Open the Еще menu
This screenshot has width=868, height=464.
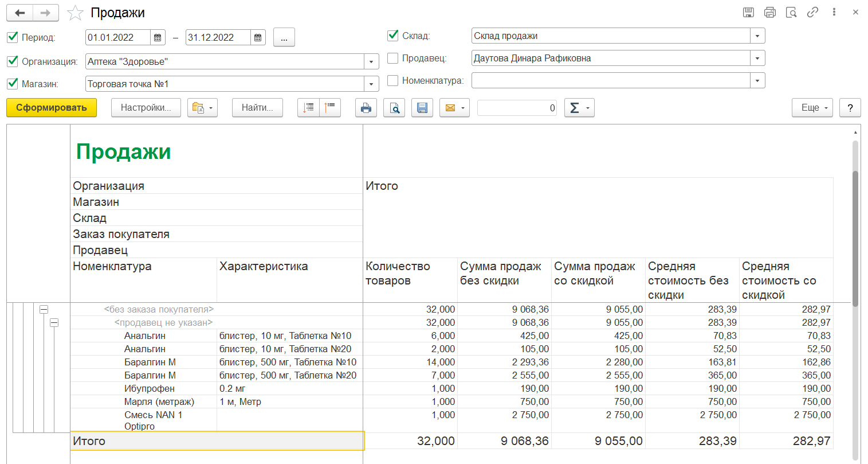(812, 108)
